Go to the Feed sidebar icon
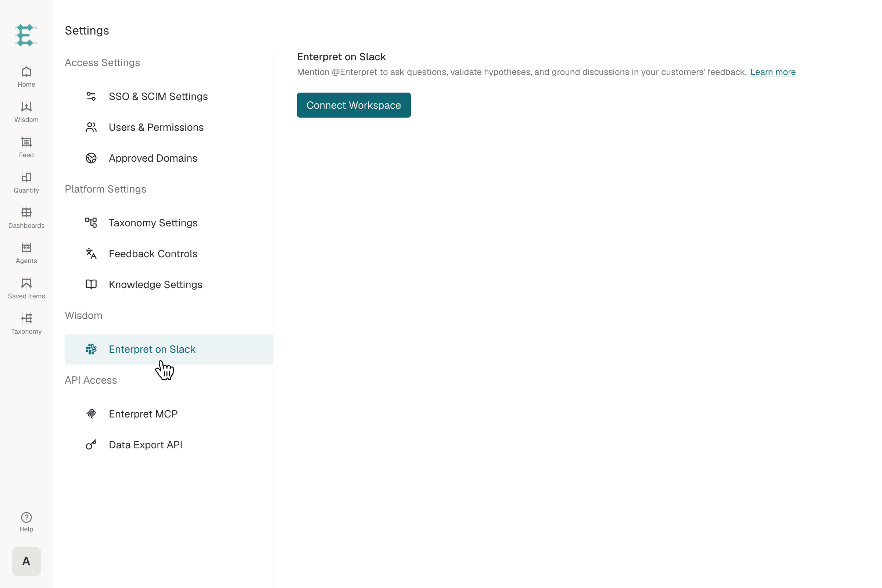The width and height of the screenshot is (882, 588). click(x=26, y=142)
